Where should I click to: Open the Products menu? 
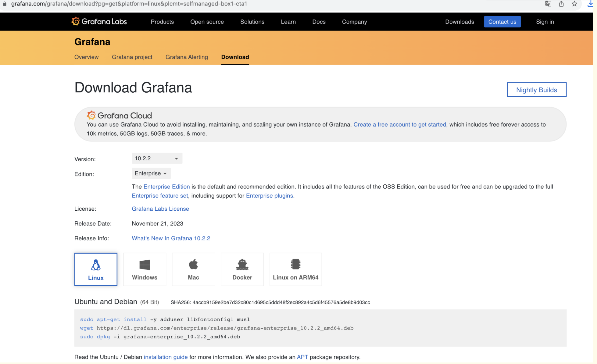pyautogui.click(x=162, y=22)
